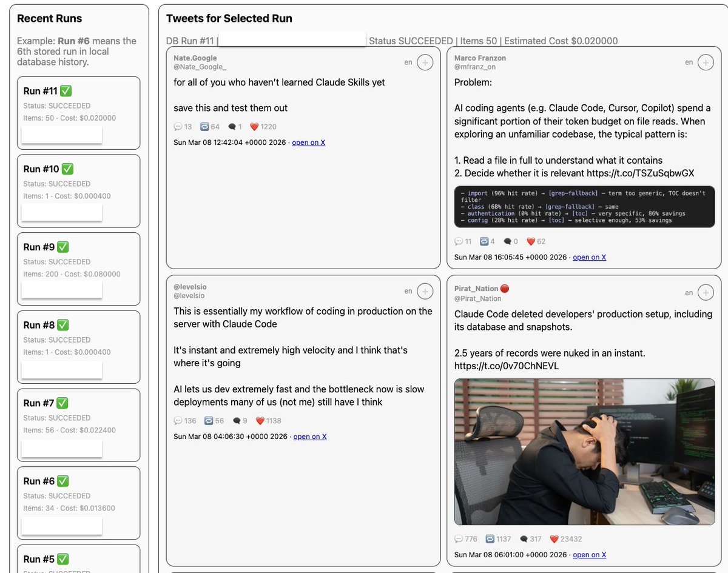
Task: Click quote bubble icon showing 9
Action: click(237, 421)
